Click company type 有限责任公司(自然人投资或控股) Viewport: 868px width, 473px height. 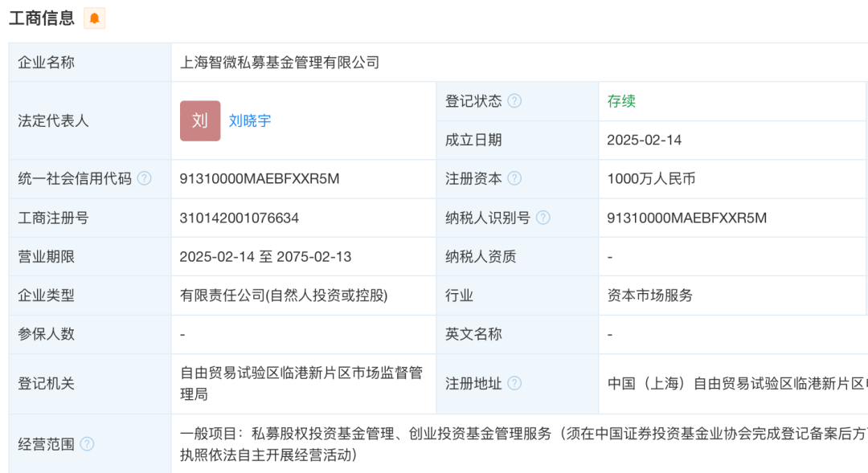pyautogui.click(x=284, y=296)
